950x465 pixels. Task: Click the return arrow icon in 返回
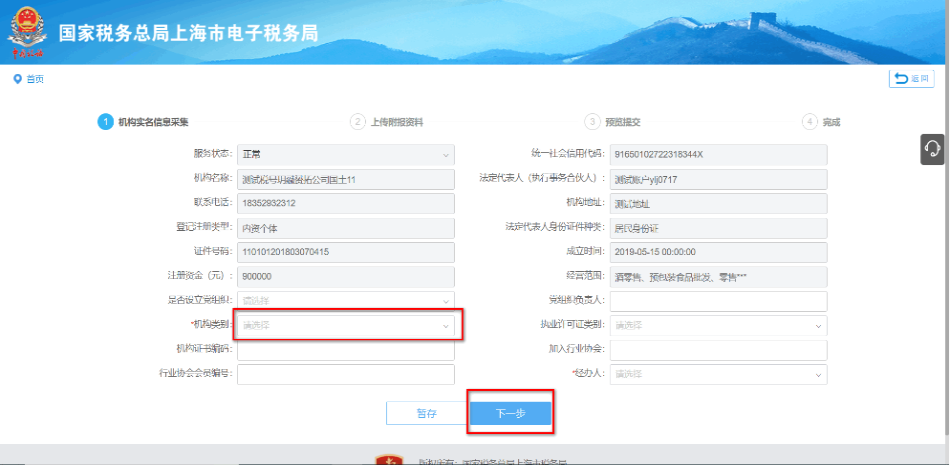point(902,79)
